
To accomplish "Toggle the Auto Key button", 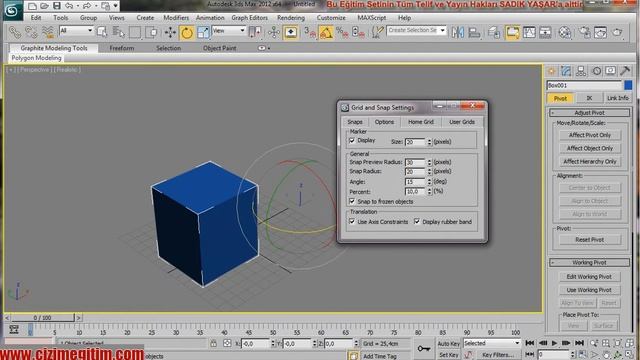I will 449,344.
